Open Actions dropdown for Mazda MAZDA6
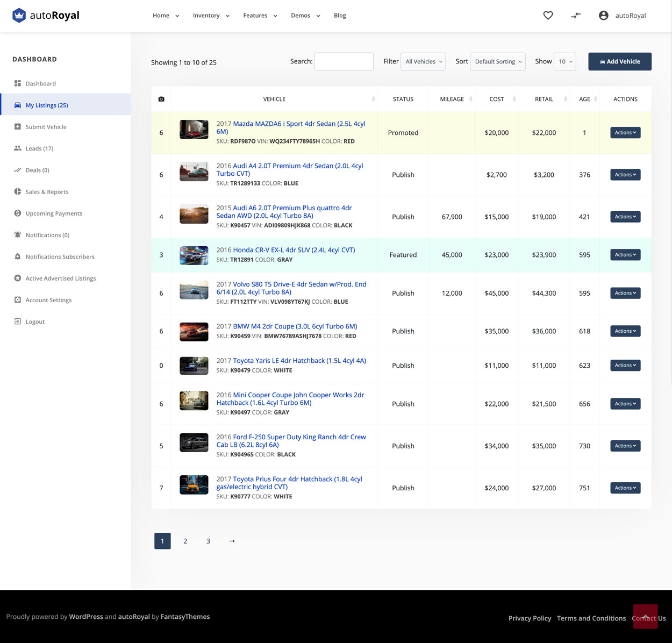The width and height of the screenshot is (672, 643). (625, 132)
